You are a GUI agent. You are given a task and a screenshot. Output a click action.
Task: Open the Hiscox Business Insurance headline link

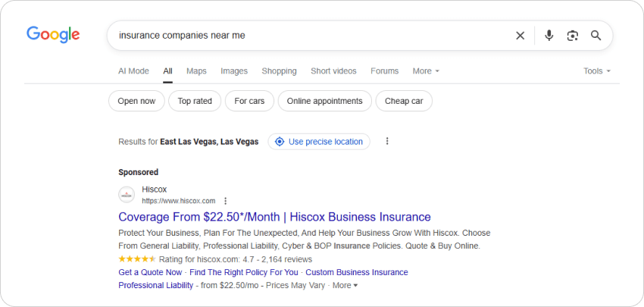point(274,217)
